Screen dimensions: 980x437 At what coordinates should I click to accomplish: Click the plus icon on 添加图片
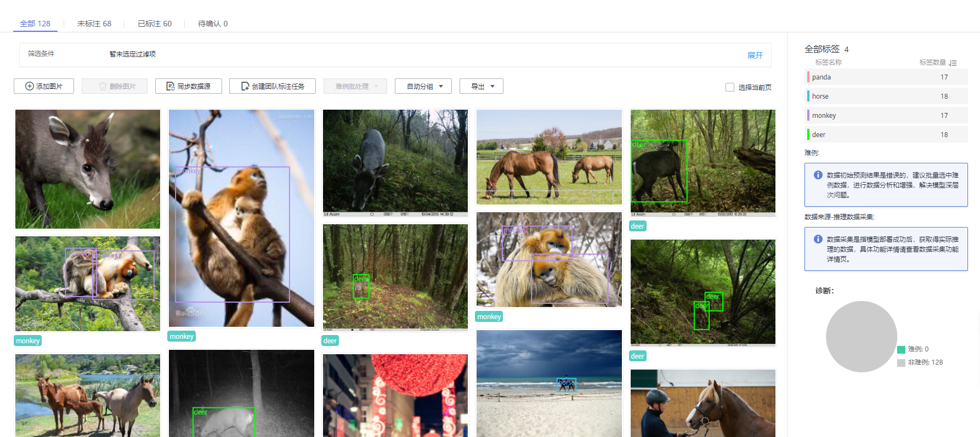(30, 86)
